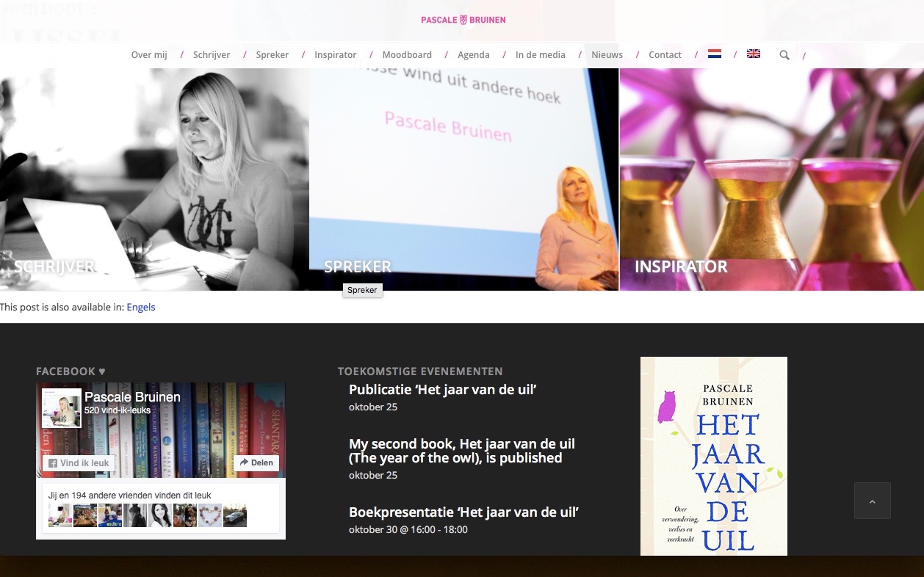Open event 'Boekpresentatie Het jaar van de uil'

point(463,512)
